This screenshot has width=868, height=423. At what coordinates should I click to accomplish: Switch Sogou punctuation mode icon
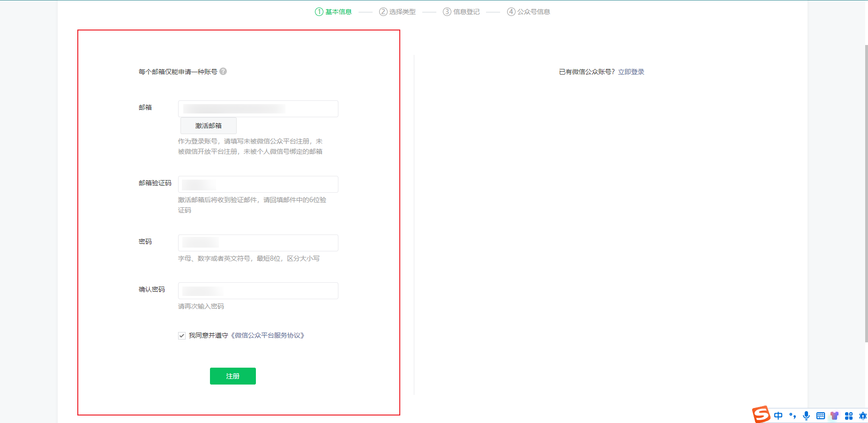793,415
